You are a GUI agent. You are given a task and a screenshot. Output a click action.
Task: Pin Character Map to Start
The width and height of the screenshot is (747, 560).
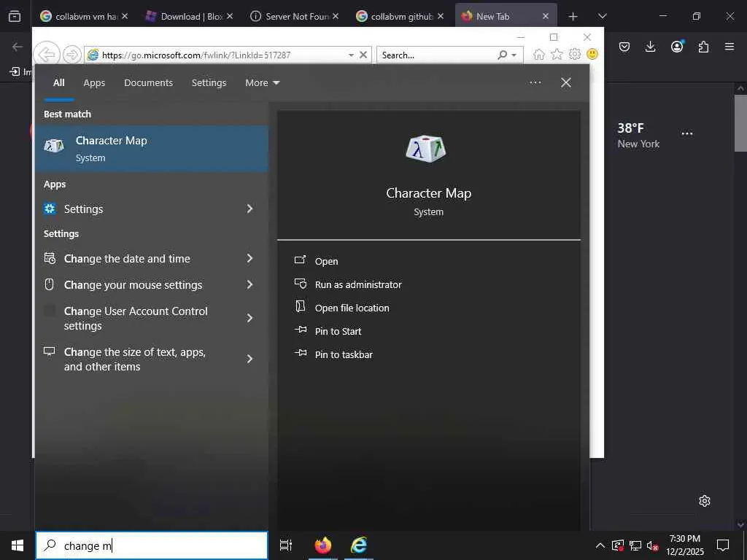pos(328,331)
